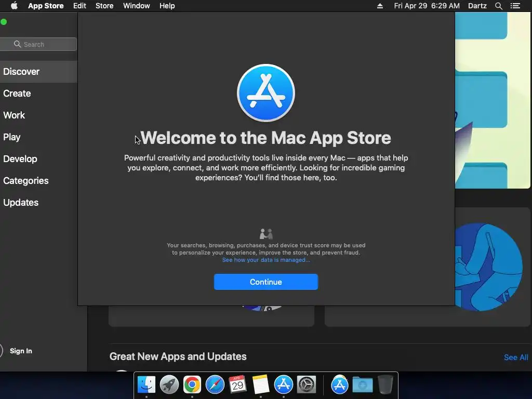This screenshot has width=532, height=399.
Task: Click the date and time in menu bar
Action: coord(427,6)
